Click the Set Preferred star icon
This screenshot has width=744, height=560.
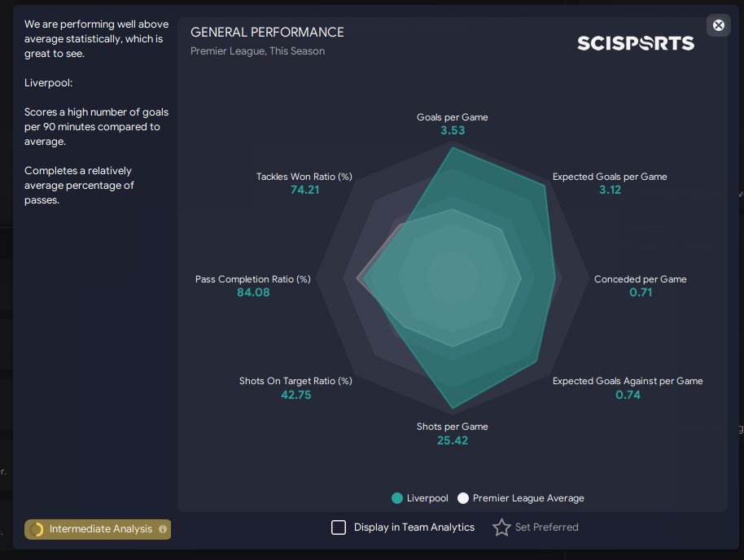pos(501,527)
